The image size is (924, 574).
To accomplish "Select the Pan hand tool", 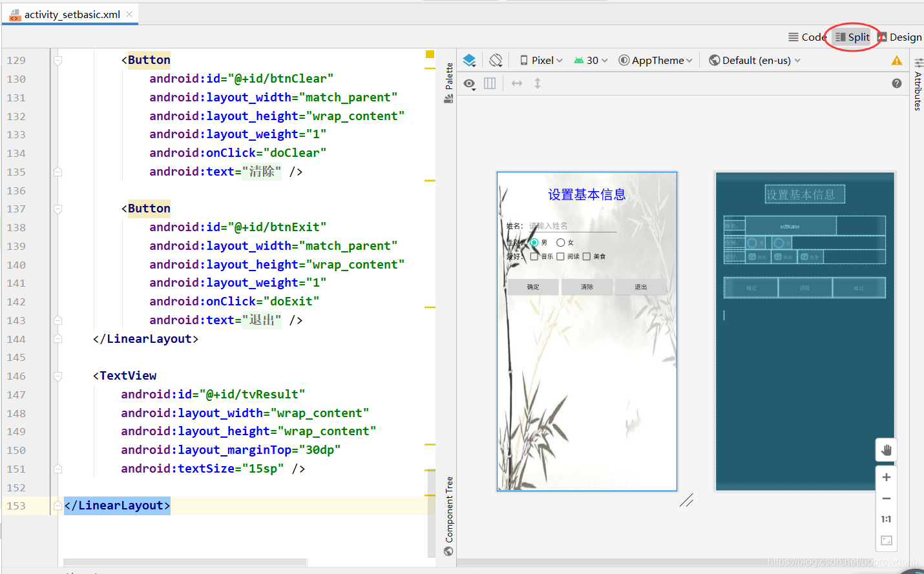I will 886,450.
